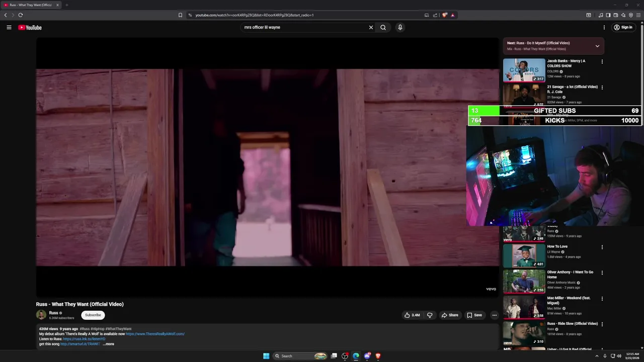Share the video

coord(450,315)
